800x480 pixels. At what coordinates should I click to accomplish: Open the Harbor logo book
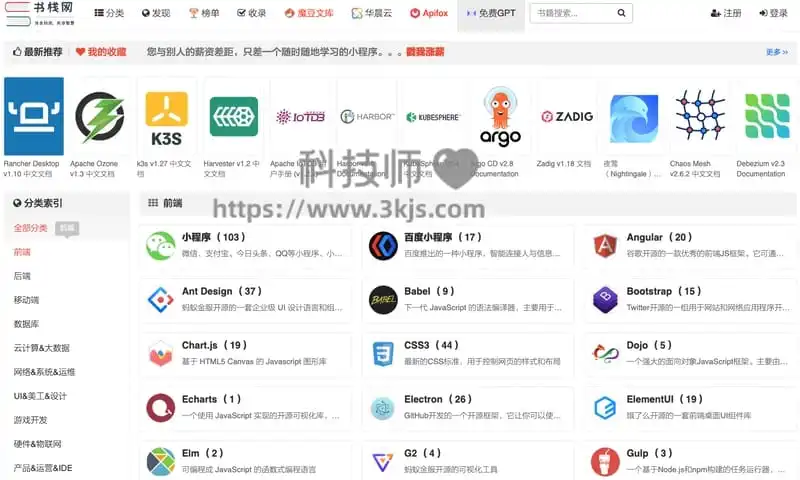click(x=367, y=116)
